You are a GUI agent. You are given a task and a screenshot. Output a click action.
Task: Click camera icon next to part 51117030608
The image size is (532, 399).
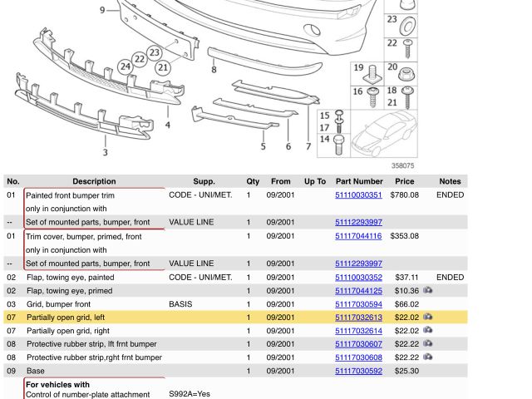click(x=427, y=357)
